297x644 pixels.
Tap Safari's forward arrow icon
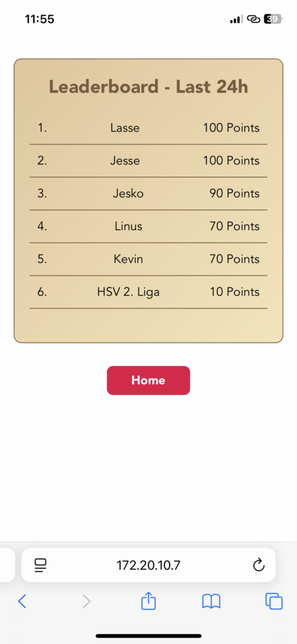pos(86,602)
